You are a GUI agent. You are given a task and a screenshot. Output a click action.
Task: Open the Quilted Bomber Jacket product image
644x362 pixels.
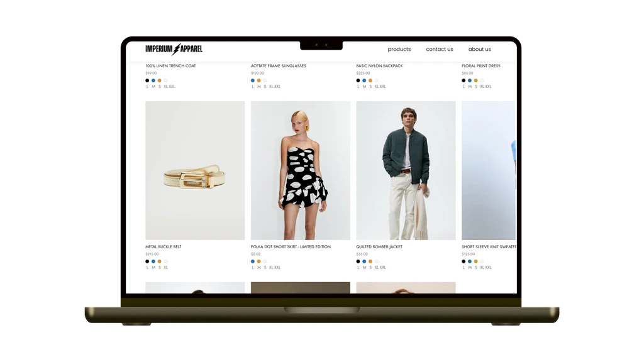(x=406, y=170)
